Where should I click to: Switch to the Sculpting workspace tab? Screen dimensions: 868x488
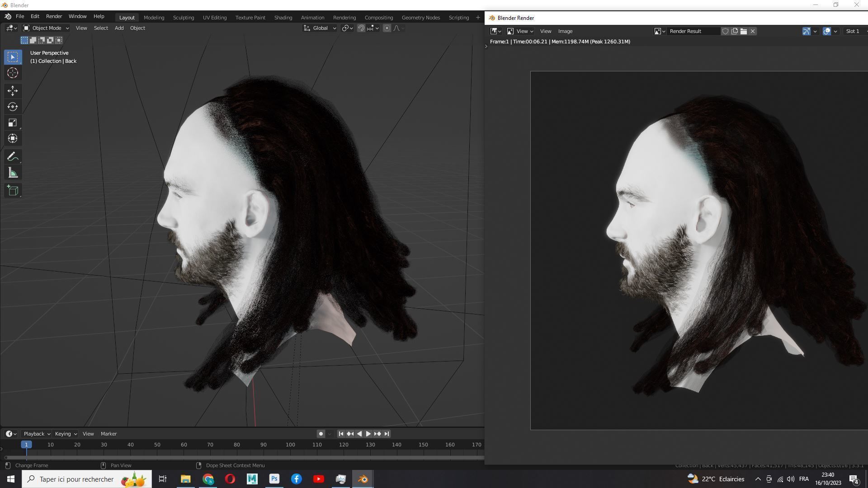tap(184, 17)
